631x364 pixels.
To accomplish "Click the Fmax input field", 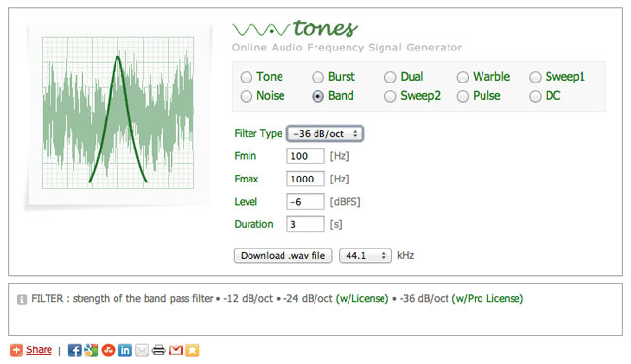I will coord(306,179).
